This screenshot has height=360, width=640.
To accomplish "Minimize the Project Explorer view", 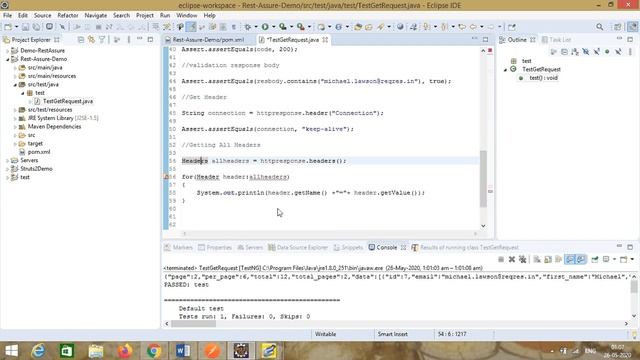I will [x=140, y=39].
